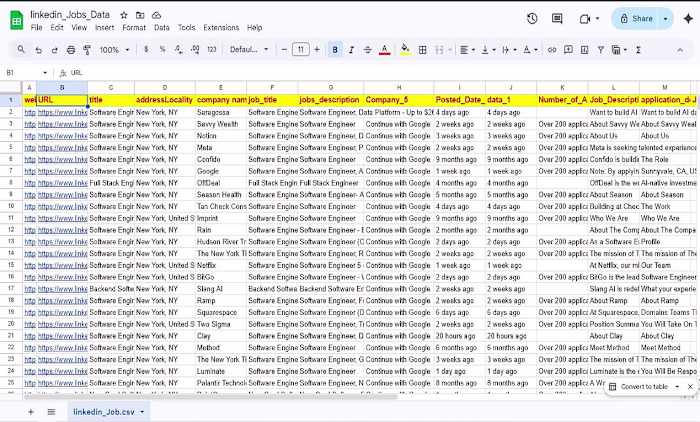700x422 pixels.
Task: Redo the last action
Action: tap(54, 50)
